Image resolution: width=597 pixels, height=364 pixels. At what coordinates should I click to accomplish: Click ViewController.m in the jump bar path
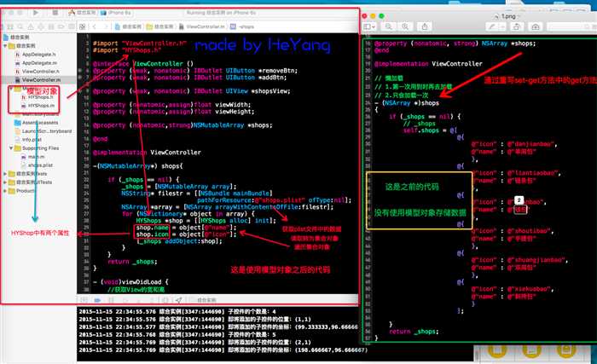[202, 26]
